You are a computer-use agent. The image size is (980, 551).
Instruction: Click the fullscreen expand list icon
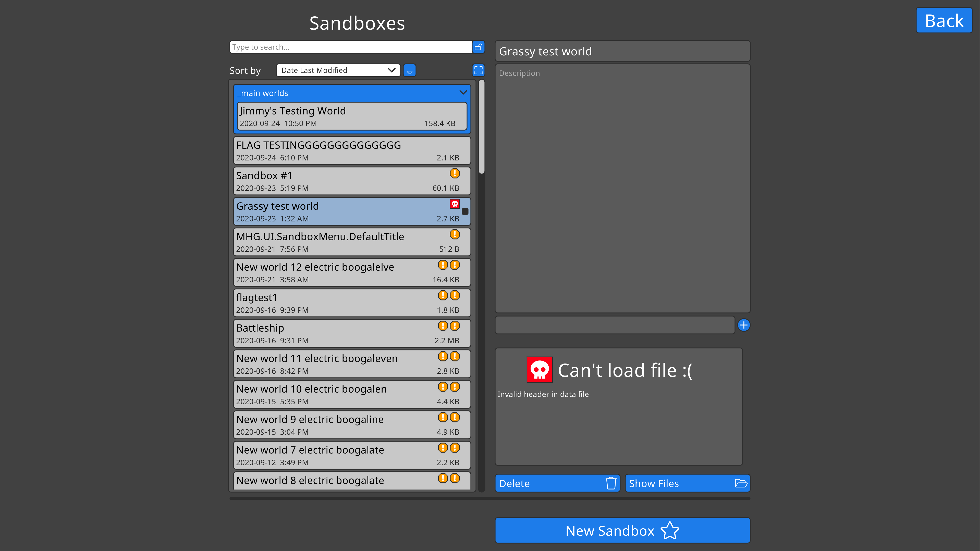(478, 70)
